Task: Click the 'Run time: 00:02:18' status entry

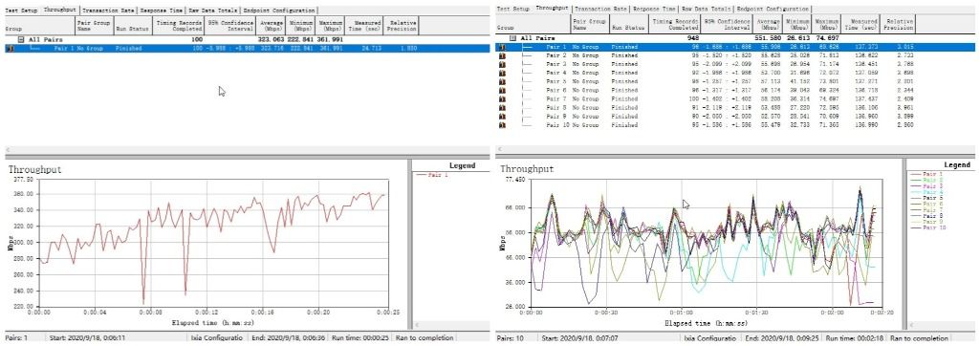Action: click(855, 338)
